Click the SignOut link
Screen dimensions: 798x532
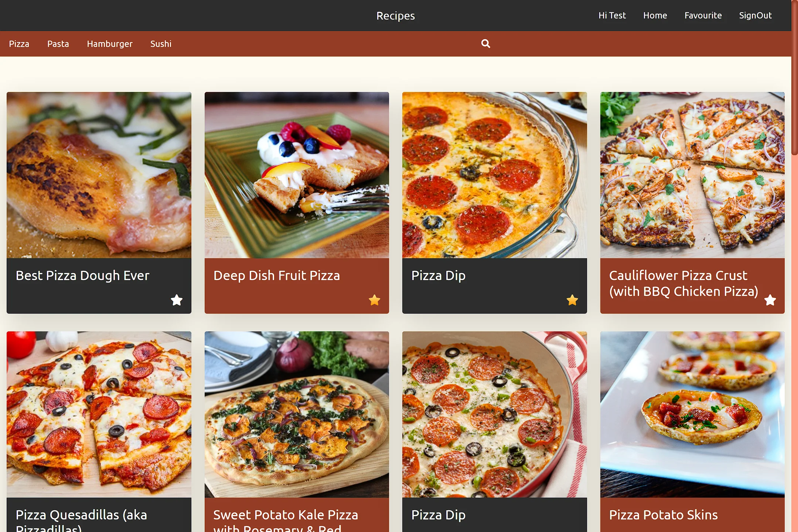pos(755,16)
